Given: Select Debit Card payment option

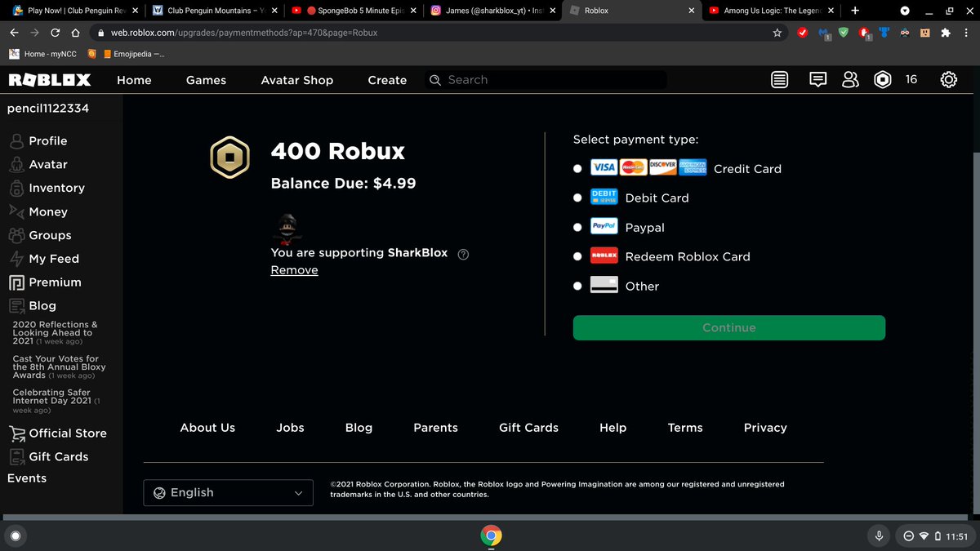Looking at the screenshot, I should point(577,198).
